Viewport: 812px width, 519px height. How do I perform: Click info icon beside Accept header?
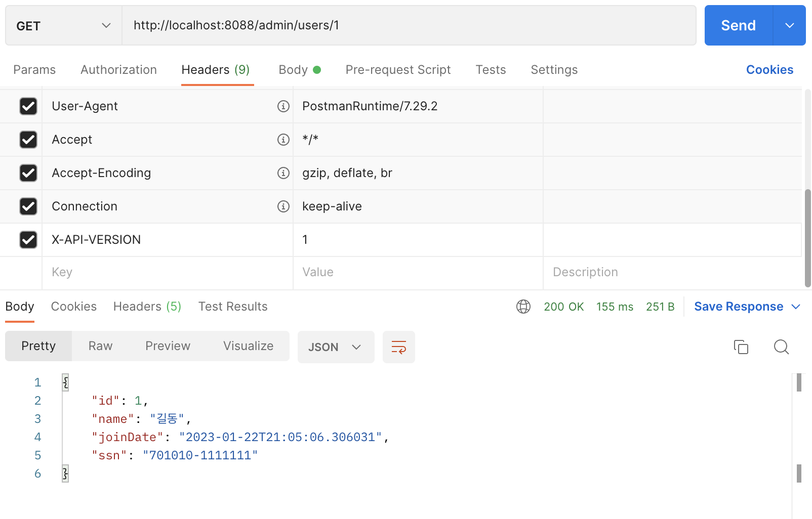[x=283, y=140]
